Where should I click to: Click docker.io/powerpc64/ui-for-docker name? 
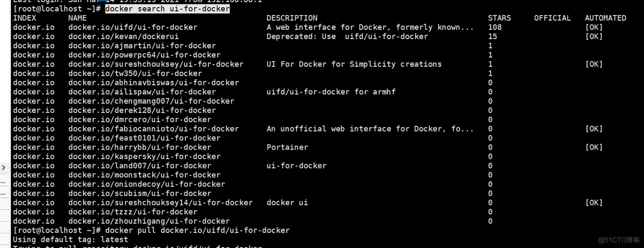click(x=144, y=55)
